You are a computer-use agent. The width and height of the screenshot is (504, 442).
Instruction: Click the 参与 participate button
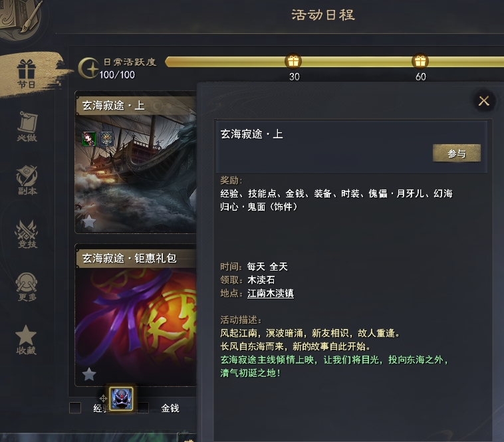point(456,154)
